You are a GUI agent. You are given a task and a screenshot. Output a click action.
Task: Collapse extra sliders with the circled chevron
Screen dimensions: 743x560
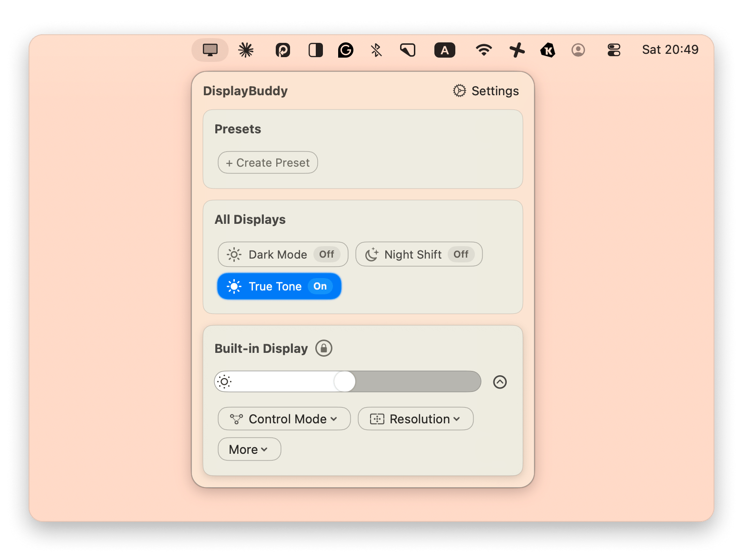500,382
